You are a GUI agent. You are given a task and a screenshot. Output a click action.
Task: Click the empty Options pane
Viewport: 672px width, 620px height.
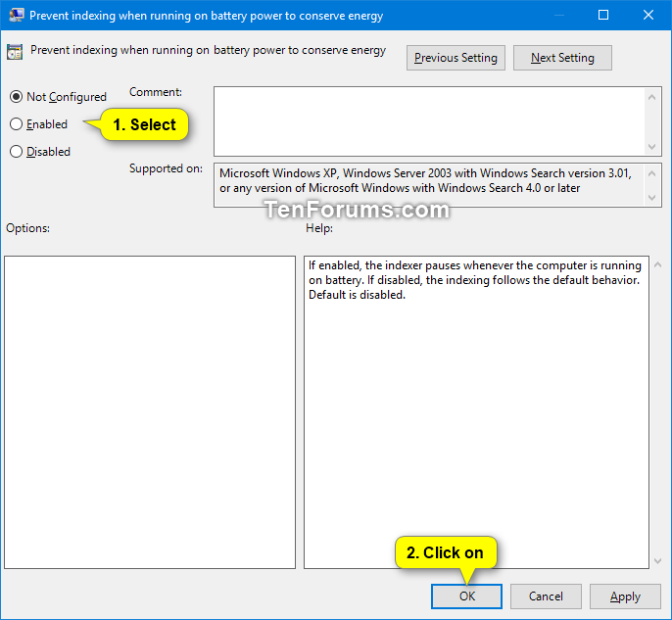150,412
